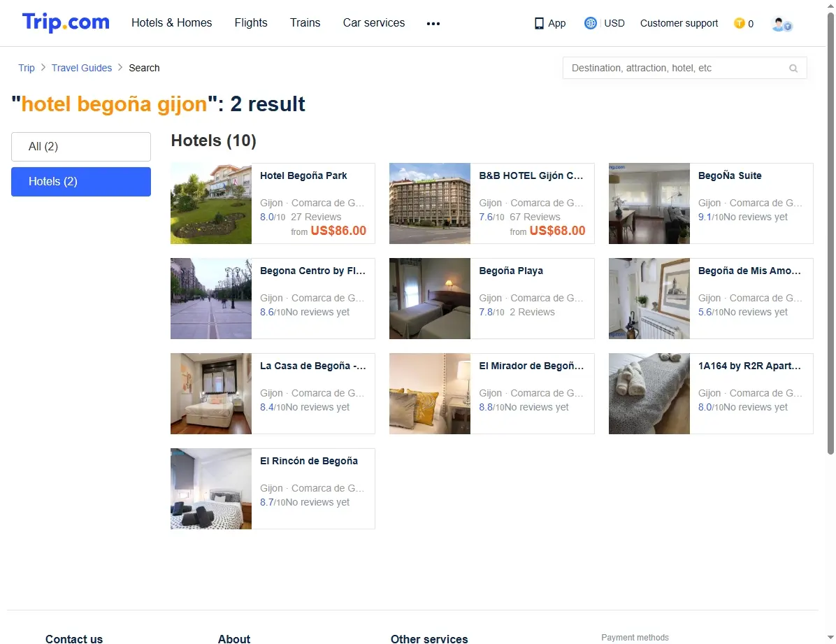Go to Travel Guides breadcrumb
This screenshot has width=836, height=644.
(x=82, y=68)
